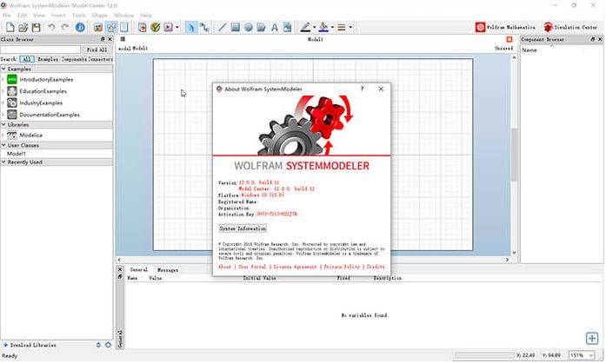The image size is (606, 364).
Task: Toggle the Components search filter
Action: point(73,59)
